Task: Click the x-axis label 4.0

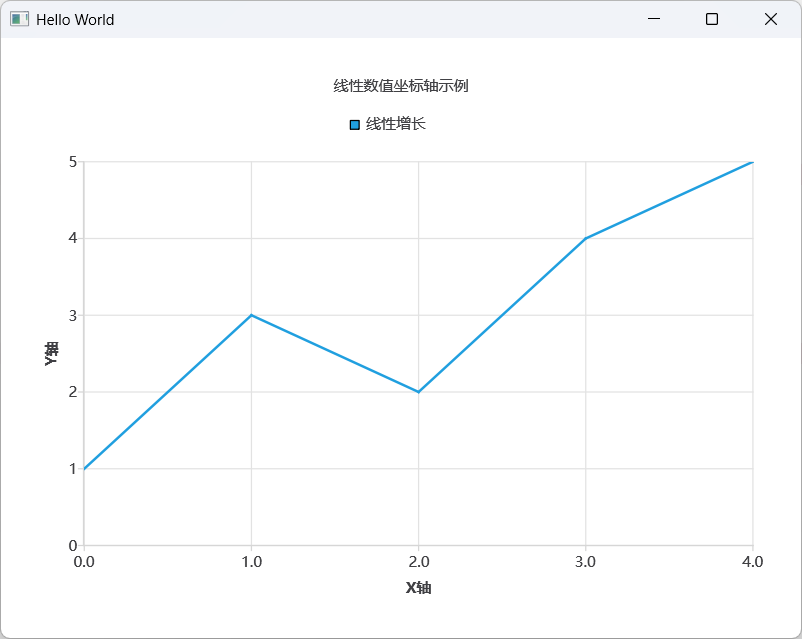Action: click(752, 562)
